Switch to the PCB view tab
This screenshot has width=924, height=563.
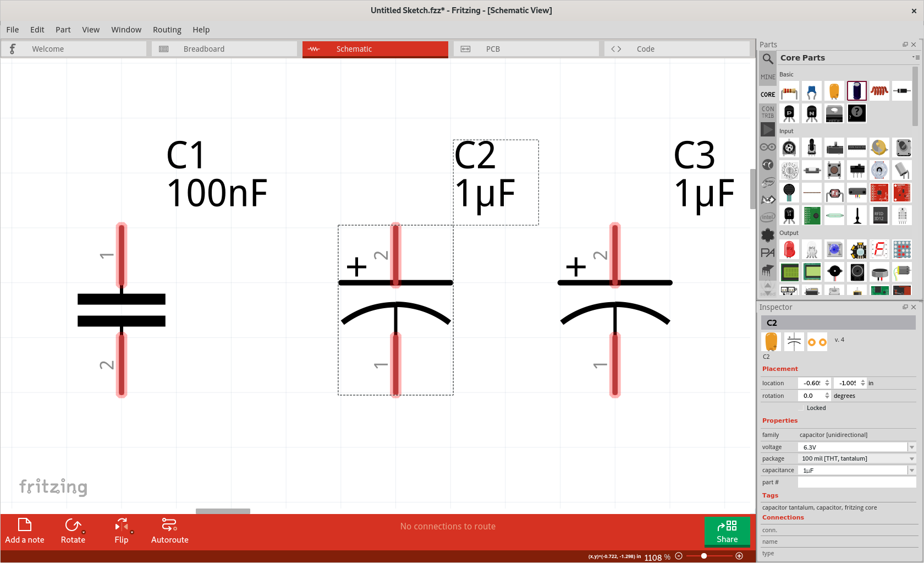pos(492,48)
